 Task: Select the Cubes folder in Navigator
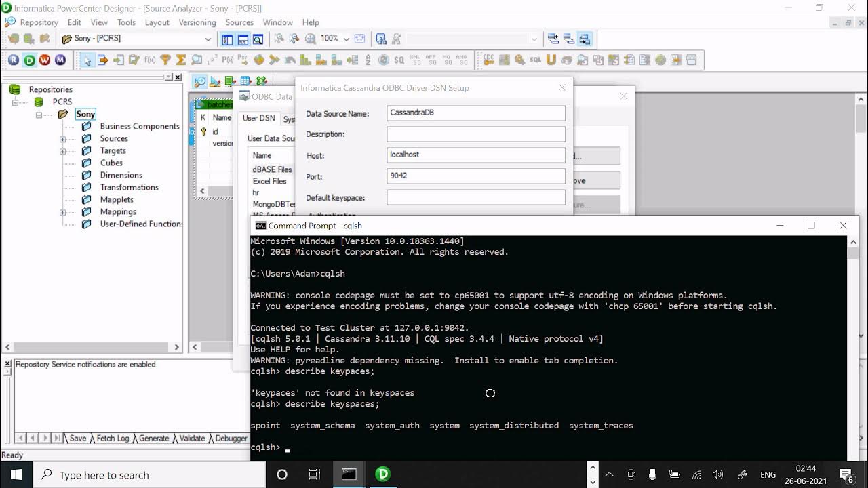click(111, 163)
